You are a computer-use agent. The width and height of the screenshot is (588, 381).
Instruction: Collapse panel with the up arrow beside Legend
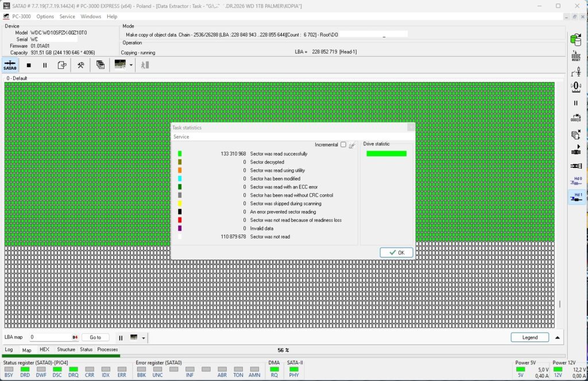pos(558,337)
